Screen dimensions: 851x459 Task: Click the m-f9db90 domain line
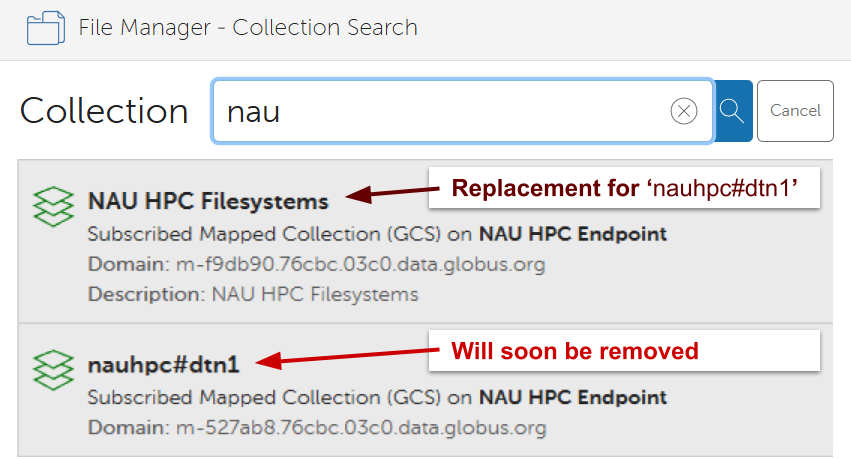pos(317,265)
